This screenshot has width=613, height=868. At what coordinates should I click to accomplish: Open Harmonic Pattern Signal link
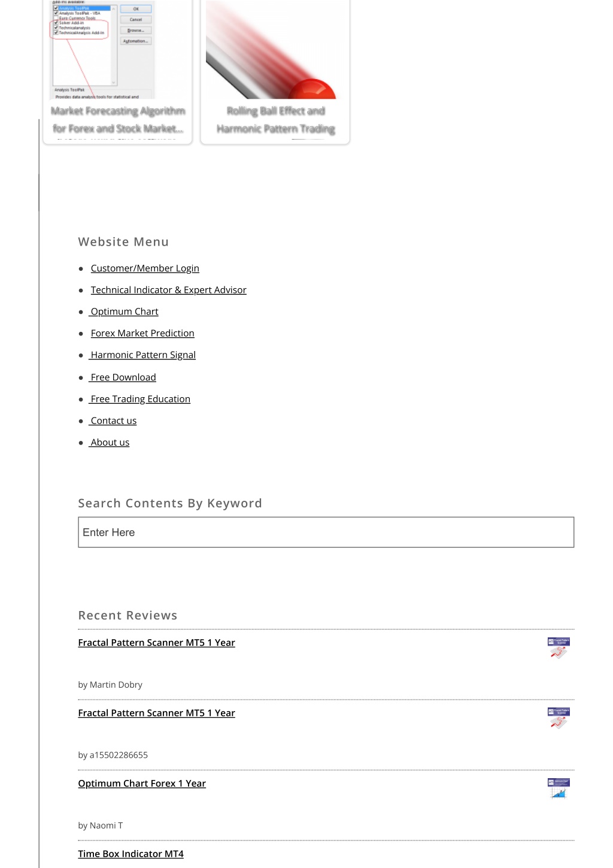(142, 355)
